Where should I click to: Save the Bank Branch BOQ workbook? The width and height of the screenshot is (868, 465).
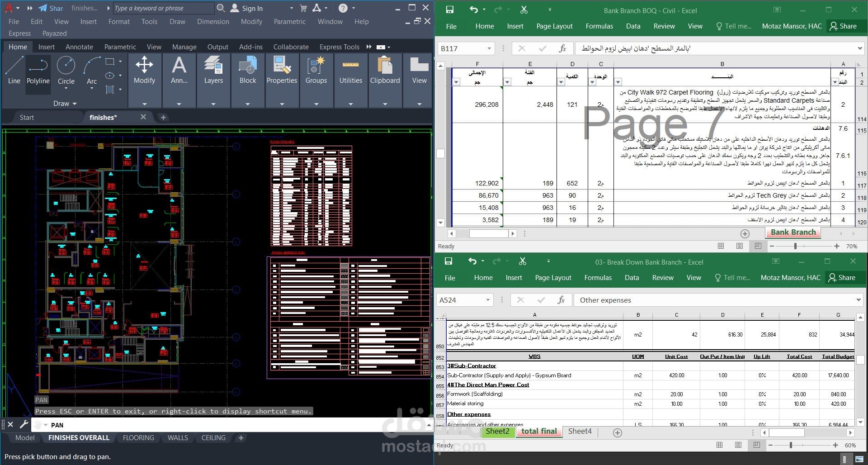[x=449, y=9]
